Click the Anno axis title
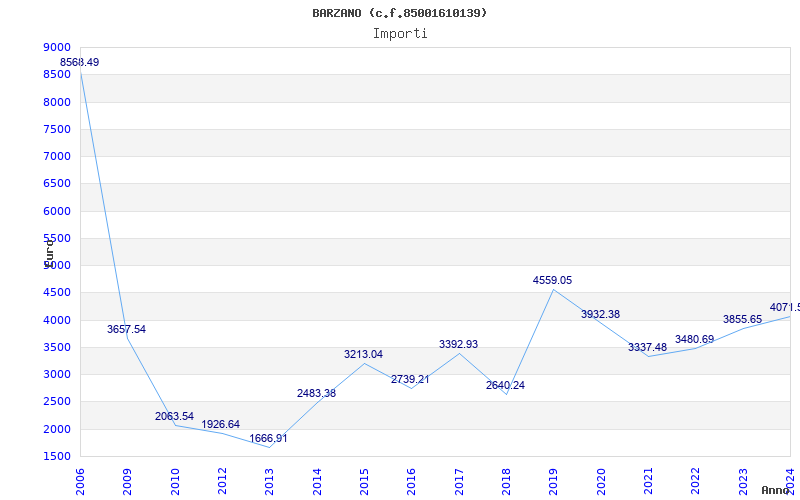 tap(778, 491)
